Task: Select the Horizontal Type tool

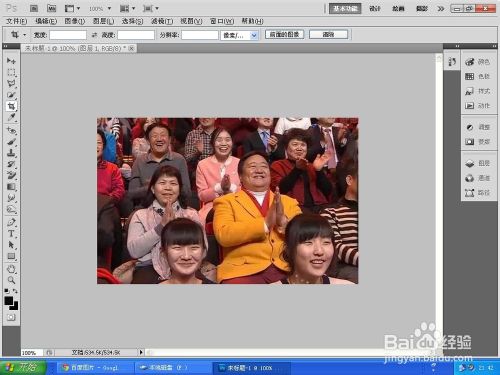Action: click(x=11, y=234)
